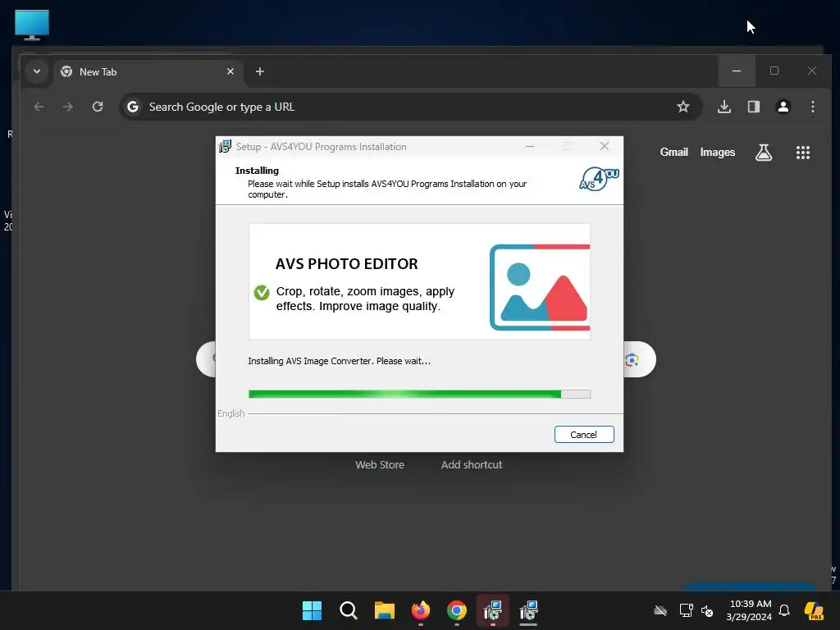Click the cloud-off icon in the system tray
Image resolution: width=840 pixels, height=630 pixels.
[660, 610]
